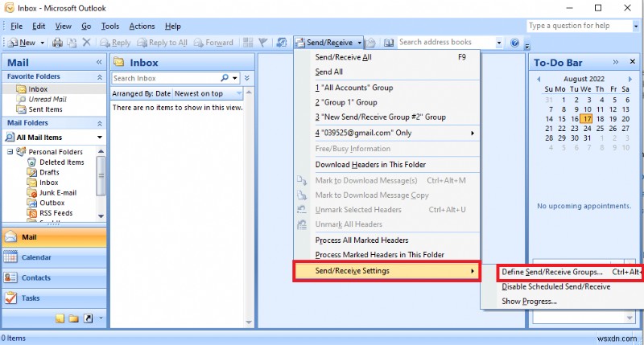Open the New item dropdown arrow
Viewport: 644px width, 345px height.
click(x=43, y=43)
